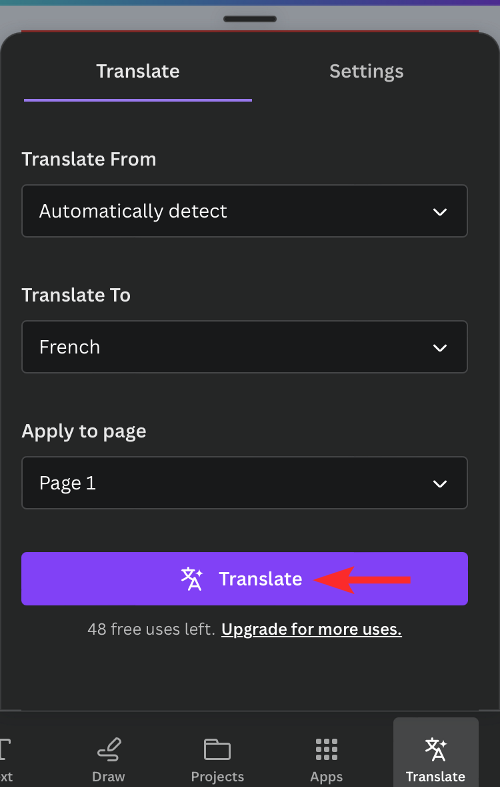Open the Draw tool icon
The height and width of the screenshot is (787, 500).
(109, 749)
